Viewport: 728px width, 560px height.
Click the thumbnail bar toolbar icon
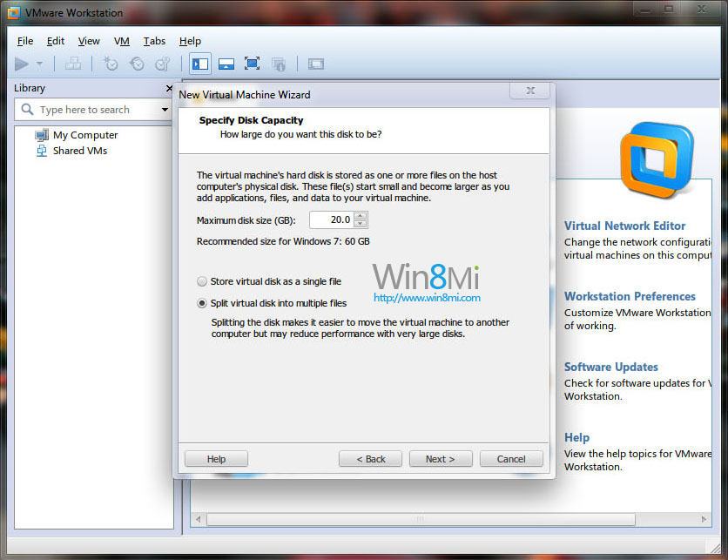point(226,64)
